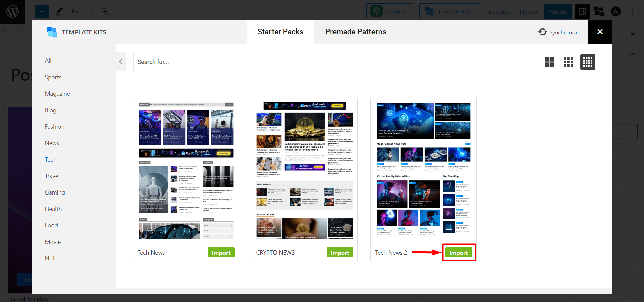This screenshot has height=302, width=644.
Task: Select the Sports category
Action: coord(53,77)
